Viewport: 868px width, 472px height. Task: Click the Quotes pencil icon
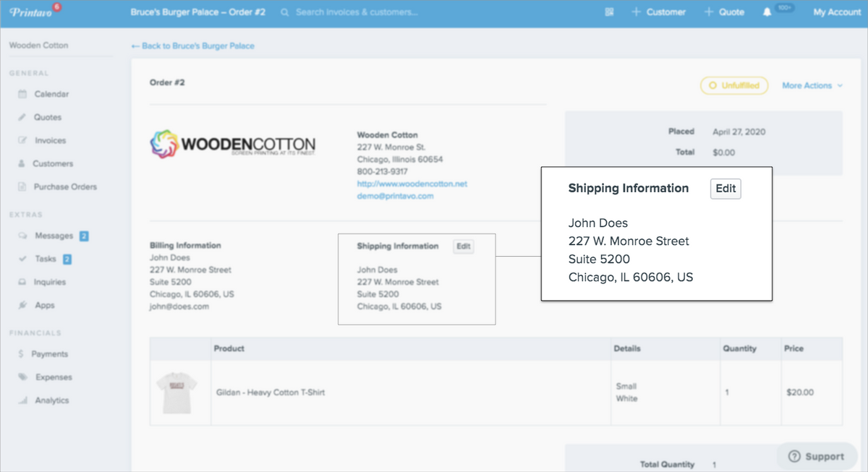click(22, 117)
